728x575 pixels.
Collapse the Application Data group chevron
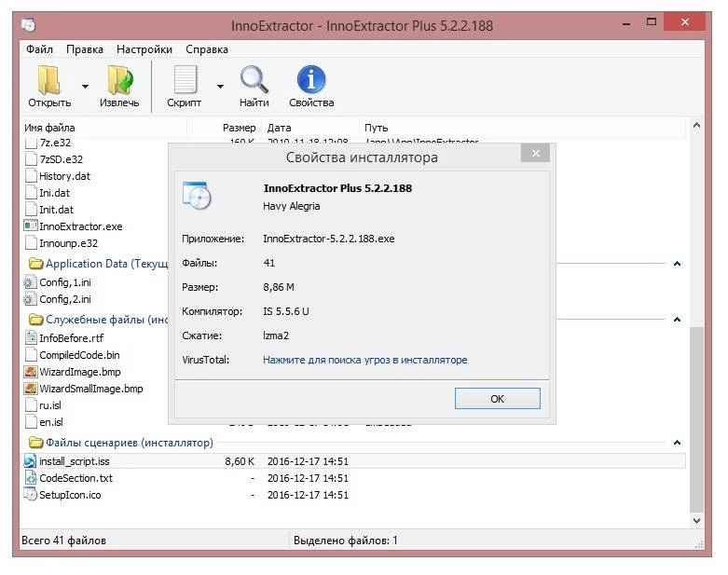(677, 264)
